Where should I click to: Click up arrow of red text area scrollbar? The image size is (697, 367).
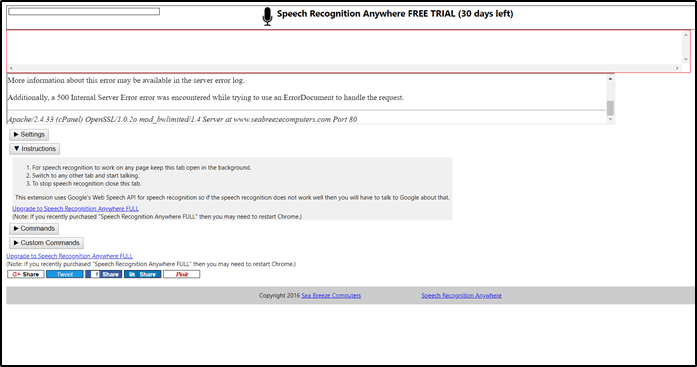686,35
